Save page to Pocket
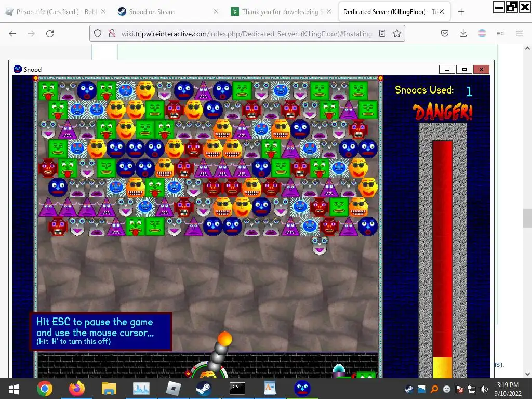Viewport: 532px width, 399px height. (445, 34)
